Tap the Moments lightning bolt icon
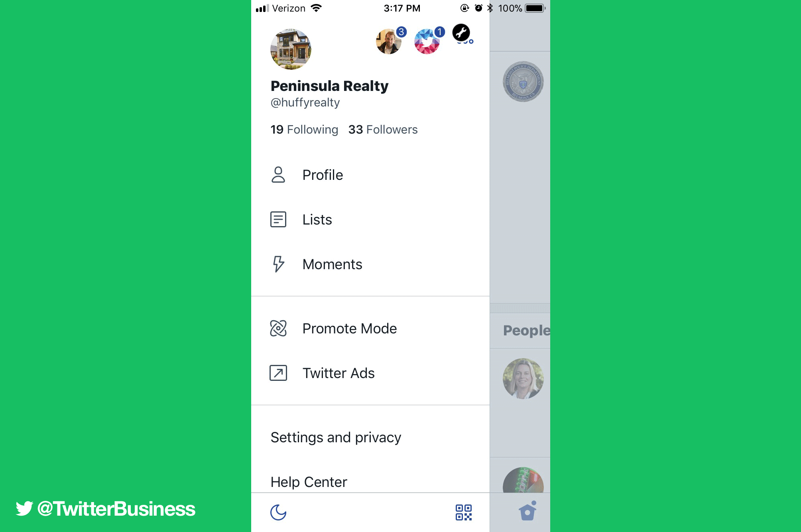801x532 pixels. pyautogui.click(x=278, y=264)
